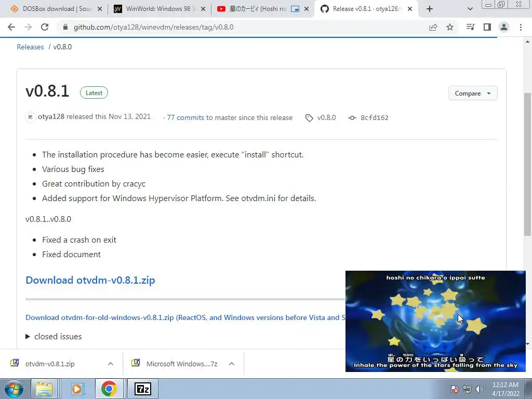The width and height of the screenshot is (532, 399).
Task: Click the tag icon beside v0.8.0
Action: 309,118
